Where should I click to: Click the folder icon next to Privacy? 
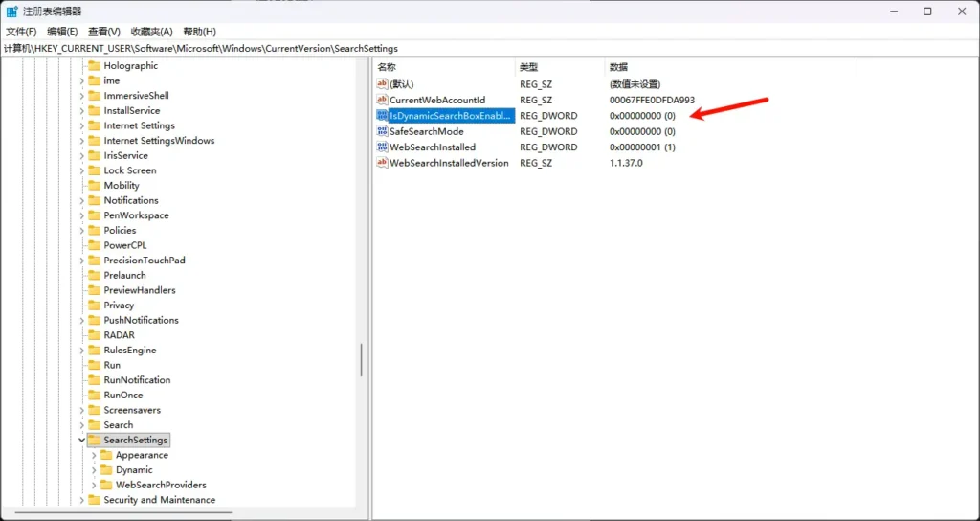[94, 306]
